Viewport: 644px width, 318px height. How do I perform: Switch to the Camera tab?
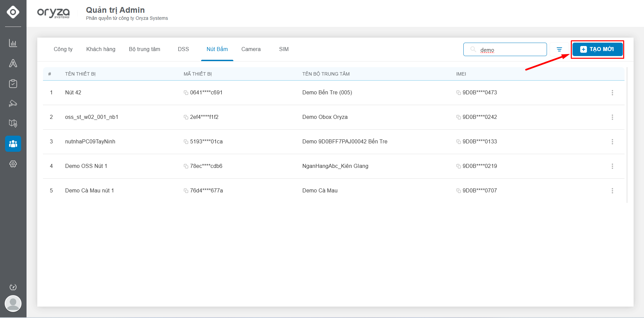click(x=251, y=49)
